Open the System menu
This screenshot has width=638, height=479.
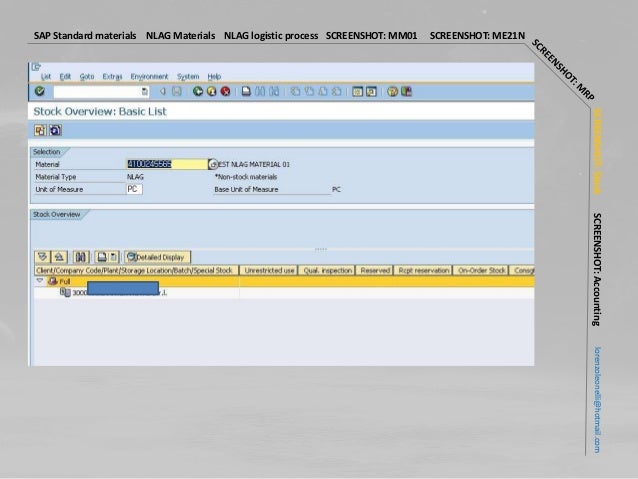(x=188, y=77)
